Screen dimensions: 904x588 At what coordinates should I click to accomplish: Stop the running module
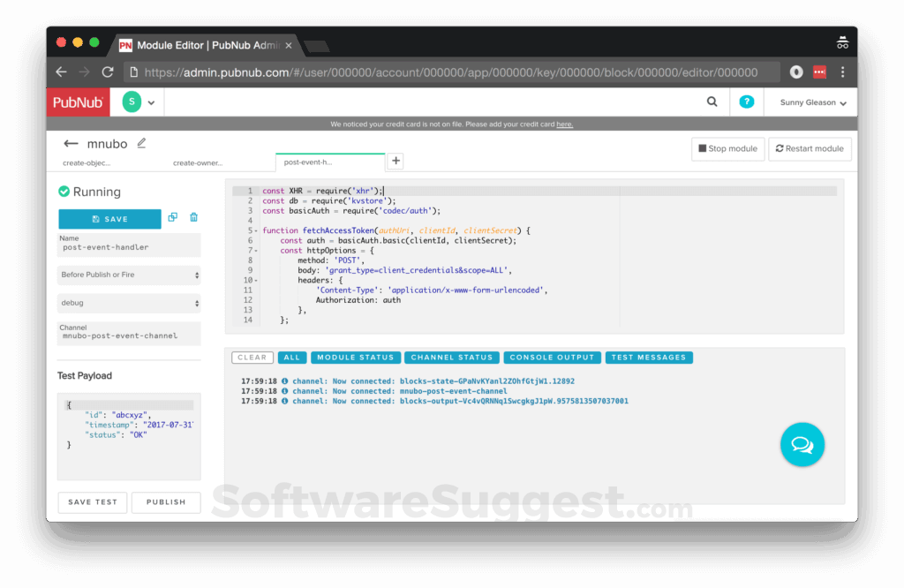(x=727, y=148)
